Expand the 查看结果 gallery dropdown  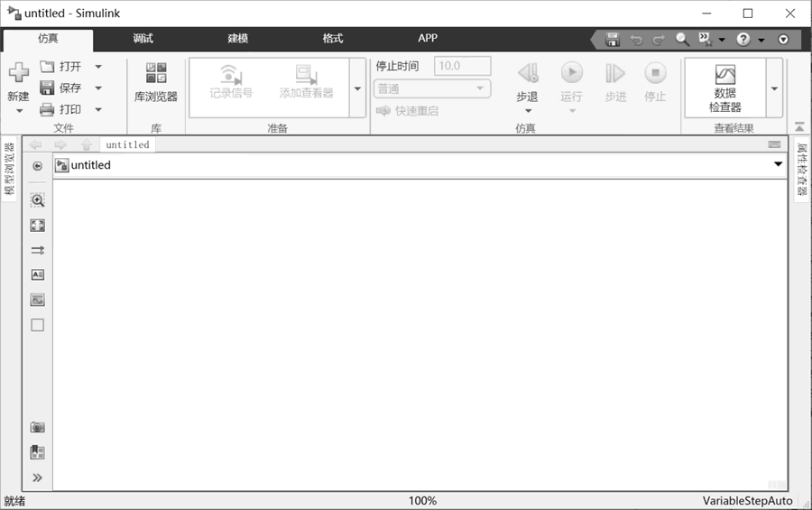[x=774, y=88]
